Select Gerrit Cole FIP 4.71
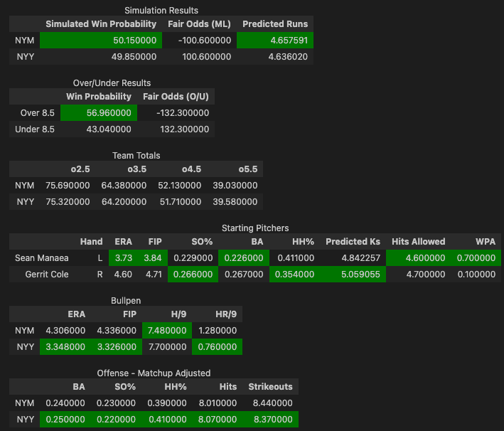The image size is (504, 431). pyautogui.click(x=153, y=275)
